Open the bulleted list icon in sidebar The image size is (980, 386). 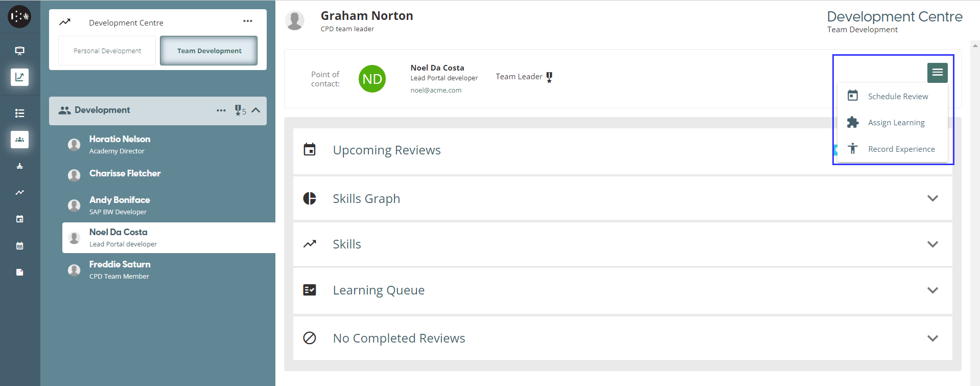(x=19, y=113)
